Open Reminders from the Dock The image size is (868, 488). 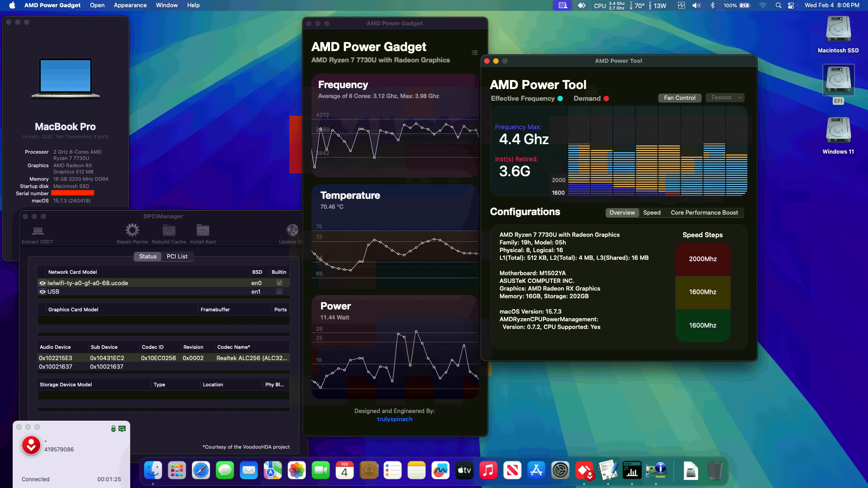pyautogui.click(x=393, y=471)
